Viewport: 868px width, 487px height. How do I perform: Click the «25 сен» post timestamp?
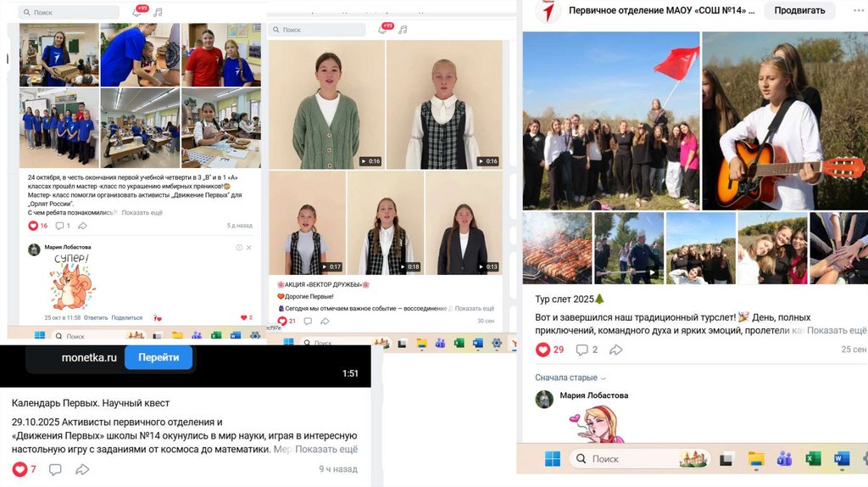pyautogui.click(x=854, y=350)
